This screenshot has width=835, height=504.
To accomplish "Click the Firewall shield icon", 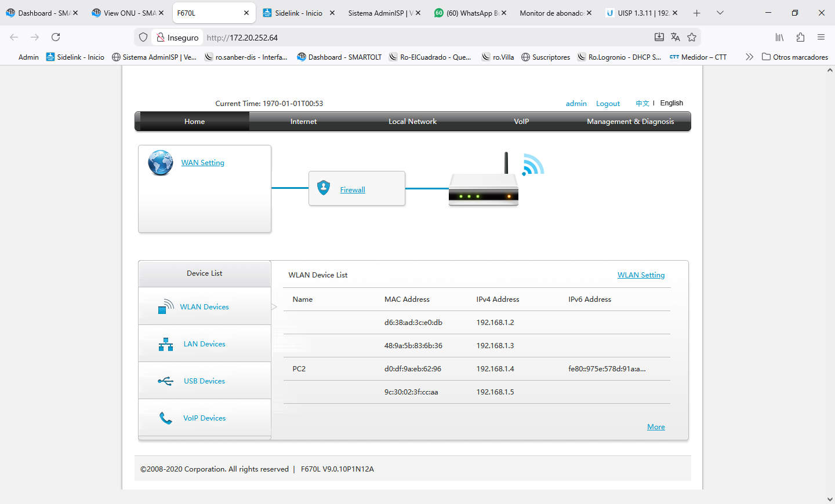I will (324, 188).
